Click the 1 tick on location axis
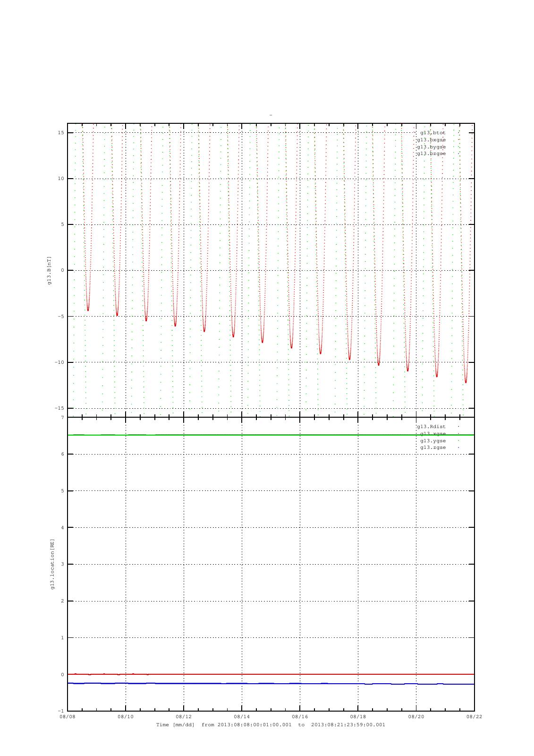534x756 pixels. 62,638
